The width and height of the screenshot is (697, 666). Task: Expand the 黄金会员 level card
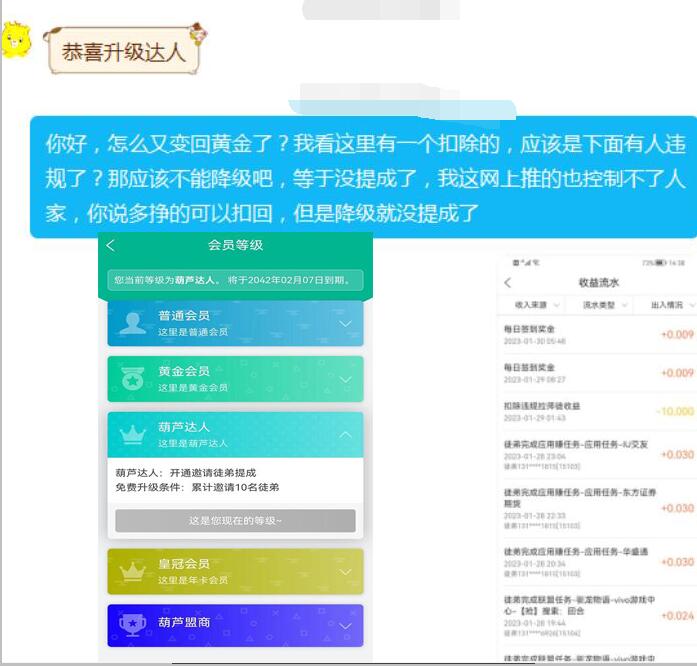pyautogui.click(x=345, y=380)
